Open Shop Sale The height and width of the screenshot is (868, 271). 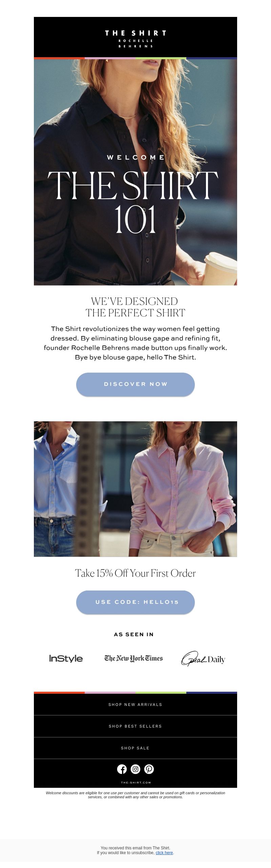pyautogui.click(x=135, y=748)
